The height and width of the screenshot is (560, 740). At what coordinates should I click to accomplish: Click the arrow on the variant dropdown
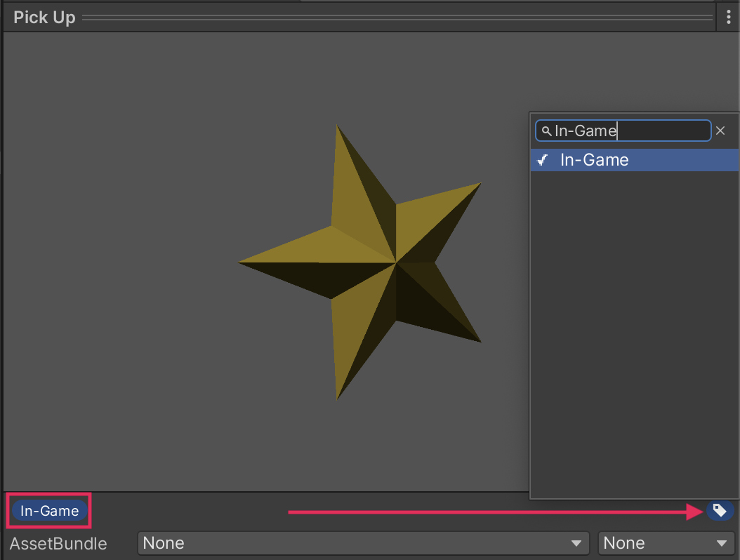click(721, 543)
